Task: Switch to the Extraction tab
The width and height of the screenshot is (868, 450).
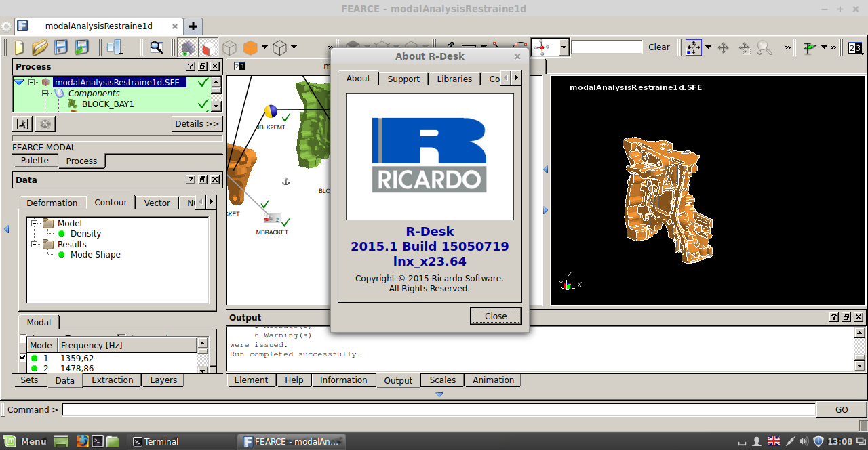Action: pyautogui.click(x=113, y=380)
